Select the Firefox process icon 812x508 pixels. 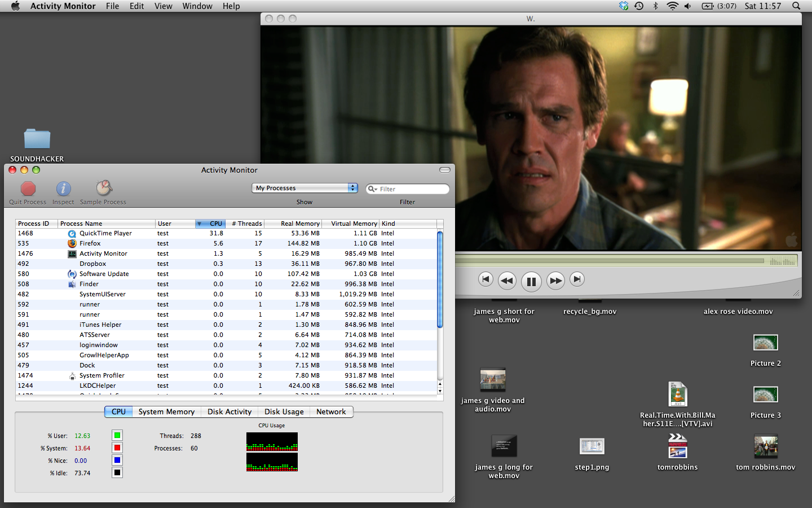72,244
